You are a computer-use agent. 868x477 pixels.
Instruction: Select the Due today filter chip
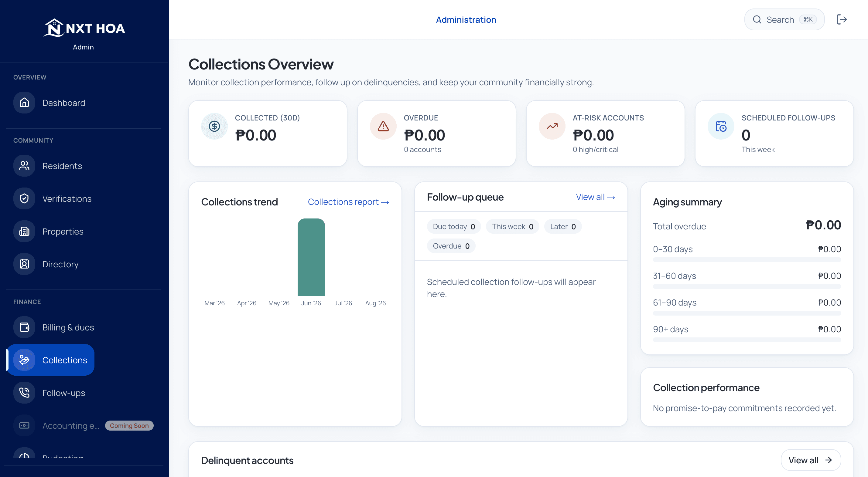tap(454, 227)
